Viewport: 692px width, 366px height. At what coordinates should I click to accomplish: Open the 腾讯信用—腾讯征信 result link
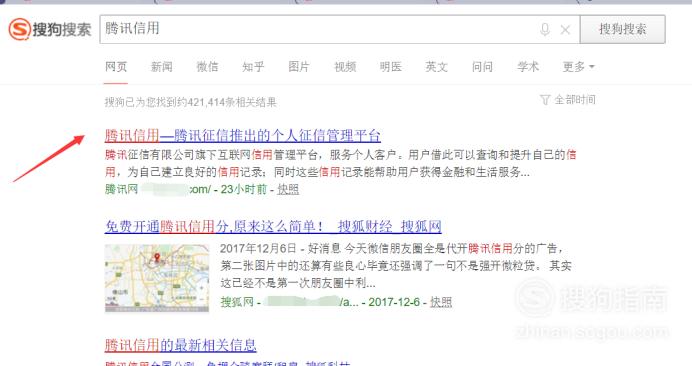click(x=243, y=135)
